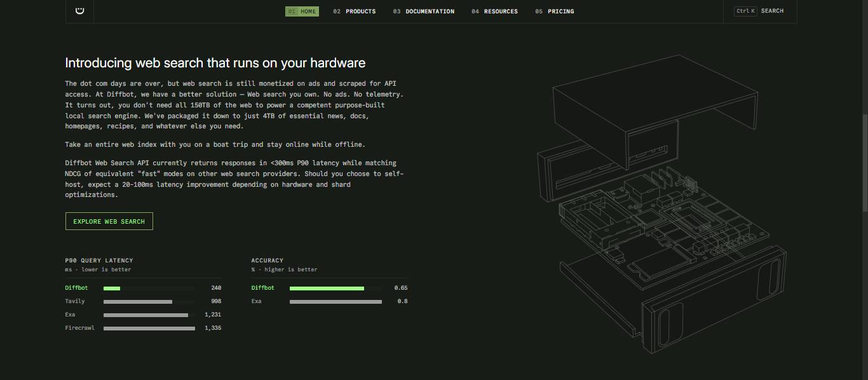This screenshot has width=868, height=380.
Task: Click the Exa latency bar valued 1,231
Action: coord(146,315)
